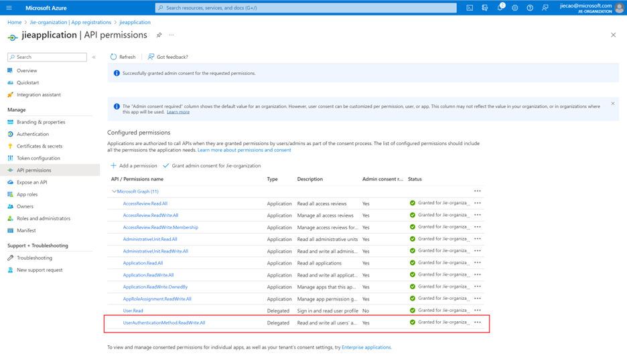Open account avatar for jiecao@microsoft.com
Image resolution: width=627 pixels, height=364 pixels.
click(x=619, y=7)
